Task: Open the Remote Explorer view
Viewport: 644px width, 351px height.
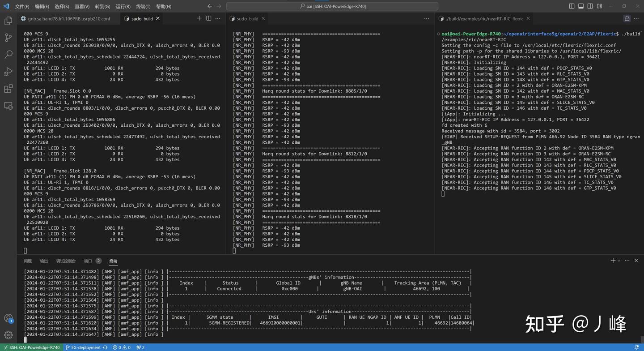Action: tap(8, 106)
